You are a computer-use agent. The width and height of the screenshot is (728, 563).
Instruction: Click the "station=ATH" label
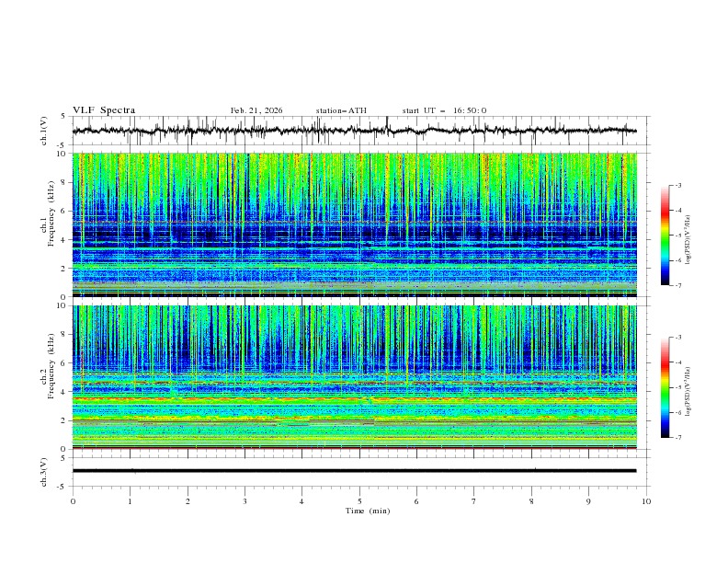click(341, 110)
